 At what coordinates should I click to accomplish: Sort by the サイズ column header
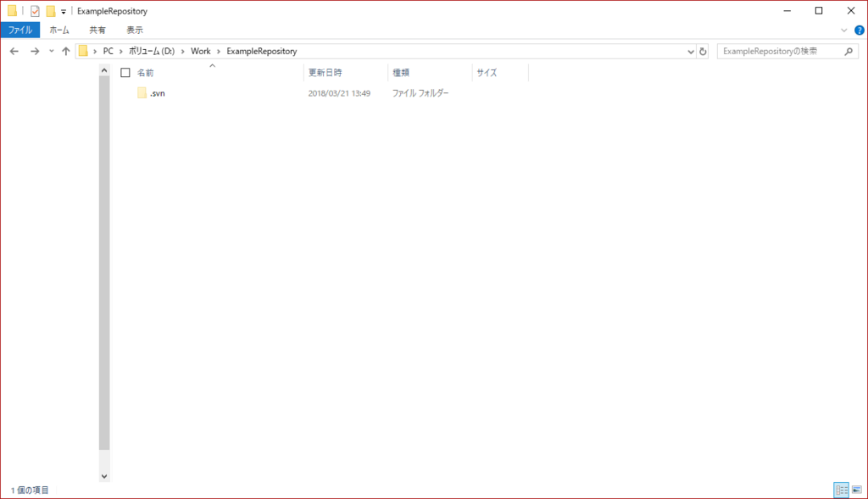pos(487,73)
